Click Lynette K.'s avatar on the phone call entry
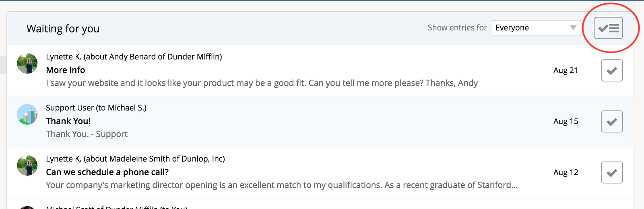The image size is (644, 209). click(x=27, y=166)
